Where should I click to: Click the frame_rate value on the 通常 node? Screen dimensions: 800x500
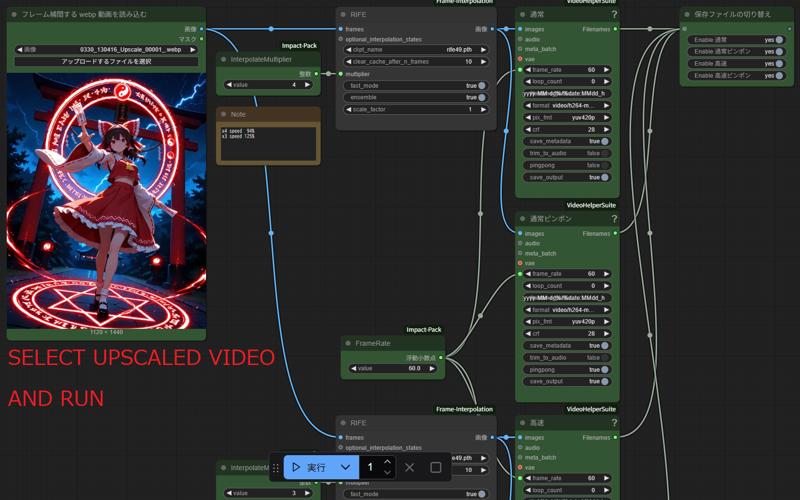[591, 70]
